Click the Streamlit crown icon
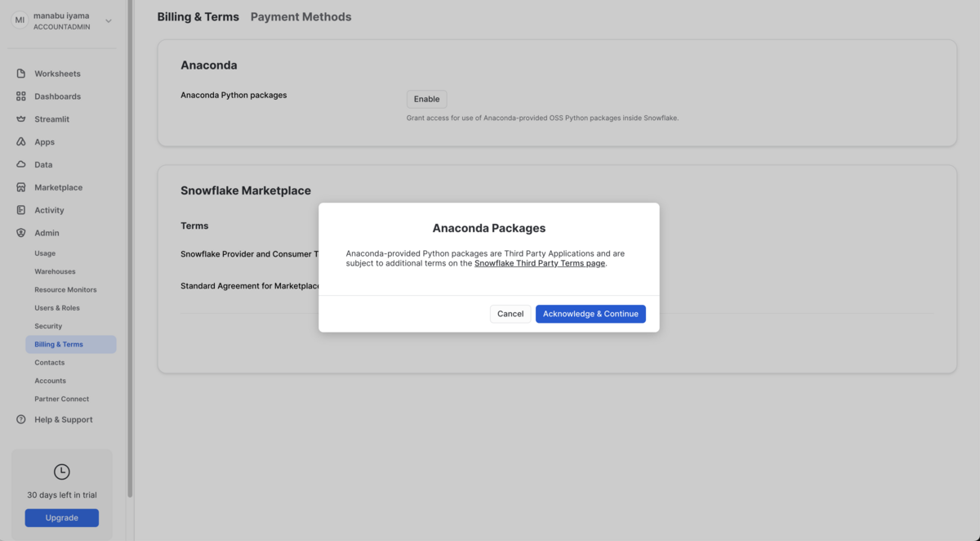980x541 pixels. 21,119
